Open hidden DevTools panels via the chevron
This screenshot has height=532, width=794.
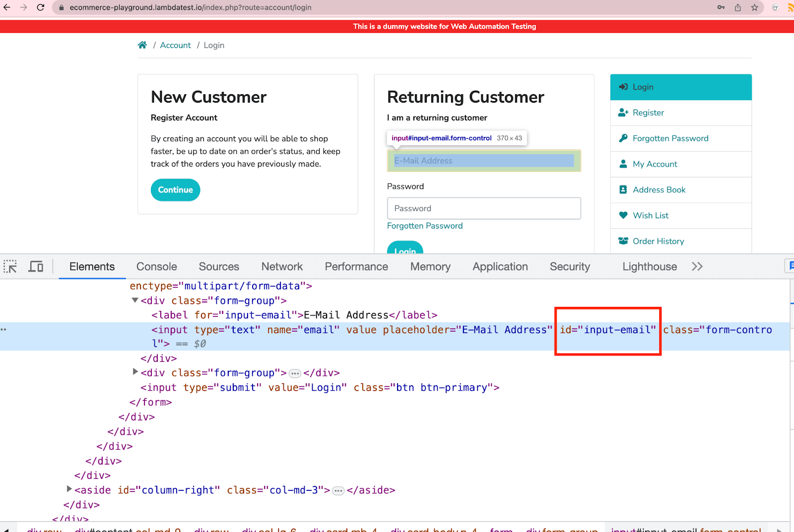pos(697,266)
